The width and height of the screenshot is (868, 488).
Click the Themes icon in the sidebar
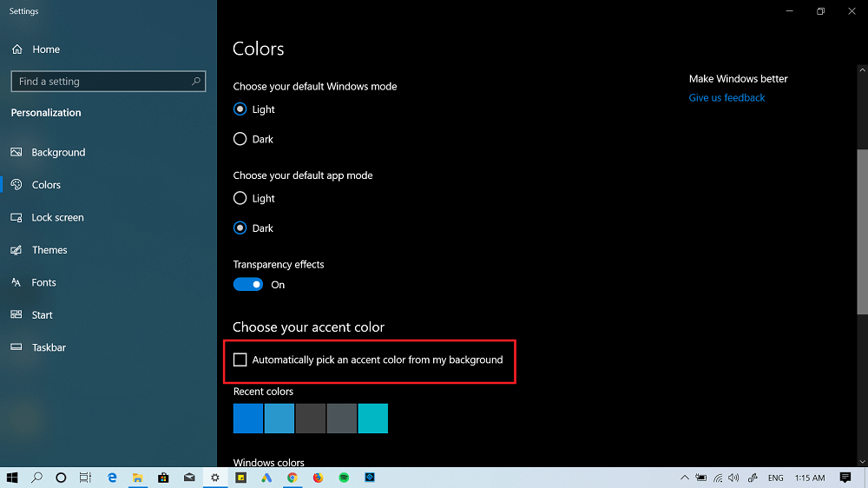click(x=16, y=250)
